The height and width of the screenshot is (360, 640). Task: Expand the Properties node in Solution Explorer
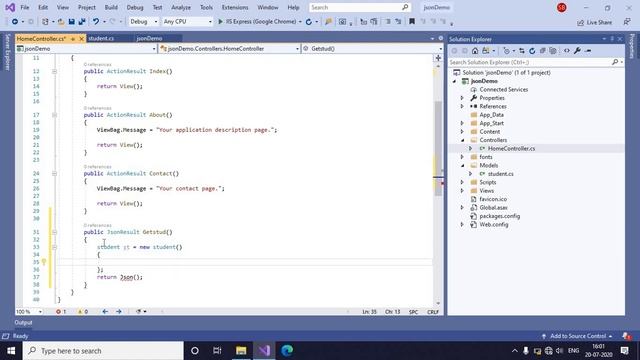coord(462,98)
